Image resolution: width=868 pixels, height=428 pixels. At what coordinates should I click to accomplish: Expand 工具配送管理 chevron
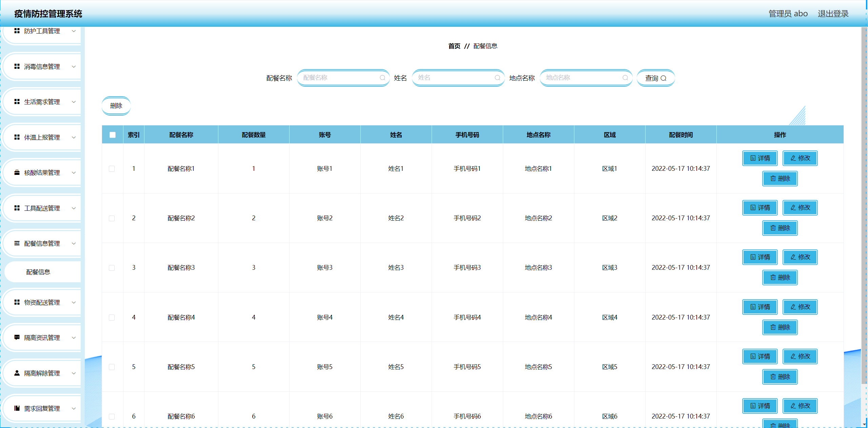(x=74, y=208)
